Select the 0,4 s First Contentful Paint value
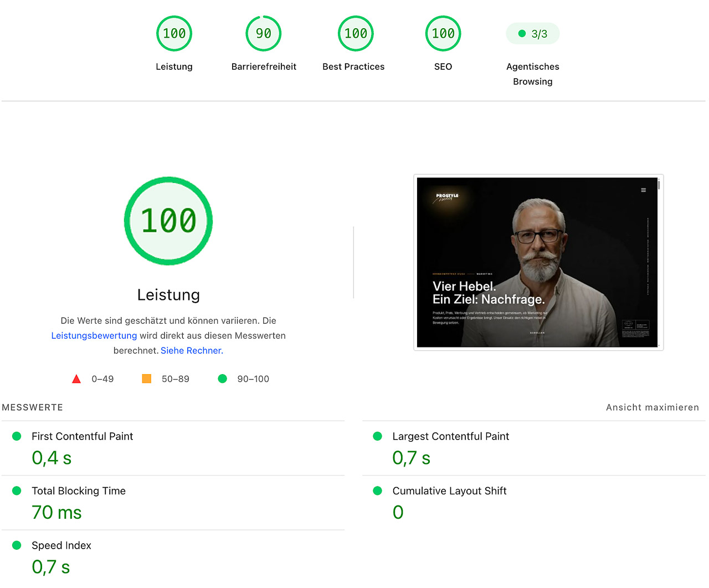709x588 pixels. (52, 458)
